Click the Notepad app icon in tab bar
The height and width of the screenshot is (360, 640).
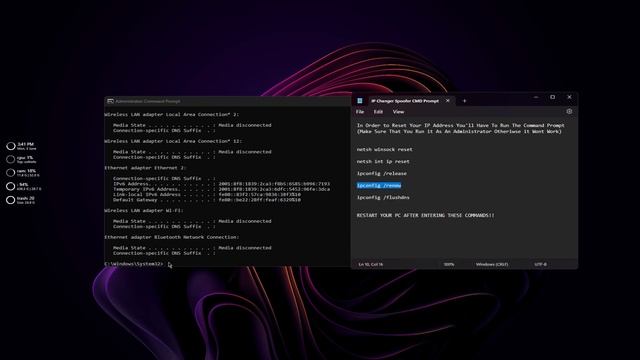(360, 101)
